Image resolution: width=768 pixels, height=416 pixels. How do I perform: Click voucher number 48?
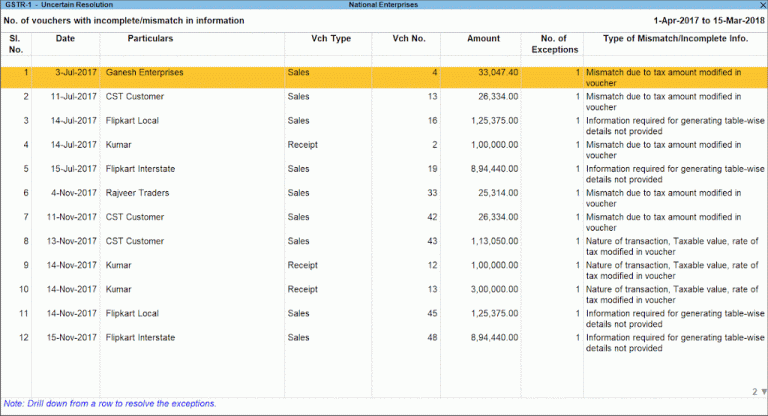click(x=432, y=338)
